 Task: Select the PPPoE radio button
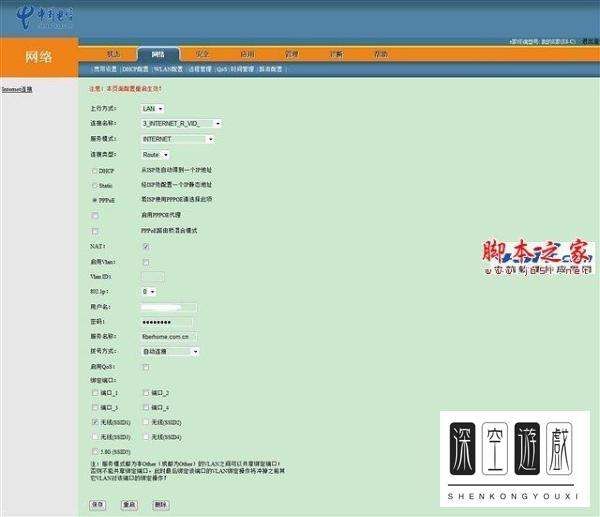[x=95, y=200]
